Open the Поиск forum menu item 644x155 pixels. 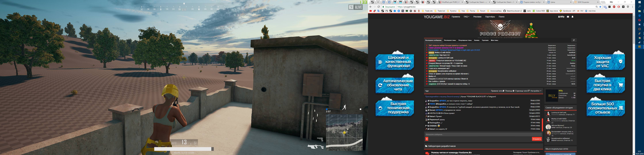502,17
